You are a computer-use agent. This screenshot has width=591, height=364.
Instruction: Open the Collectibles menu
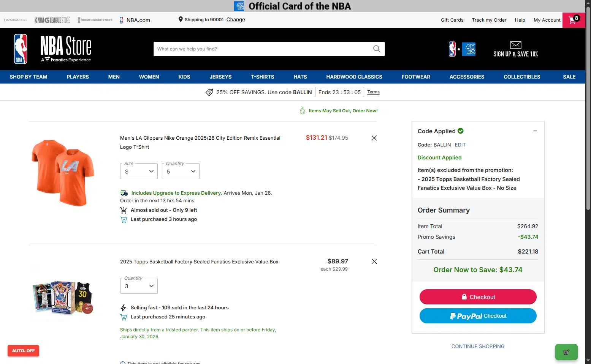(x=522, y=77)
